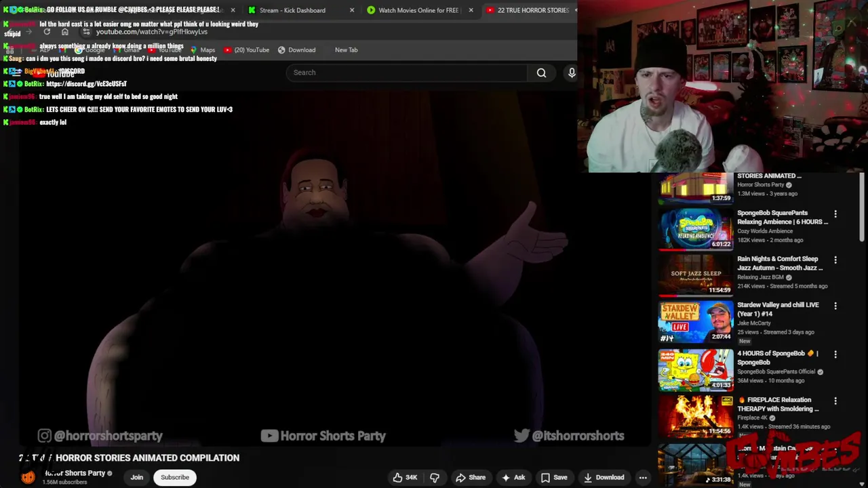Like the video with thumbs up
Image resolution: width=868 pixels, height=488 pixels.
(406, 477)
